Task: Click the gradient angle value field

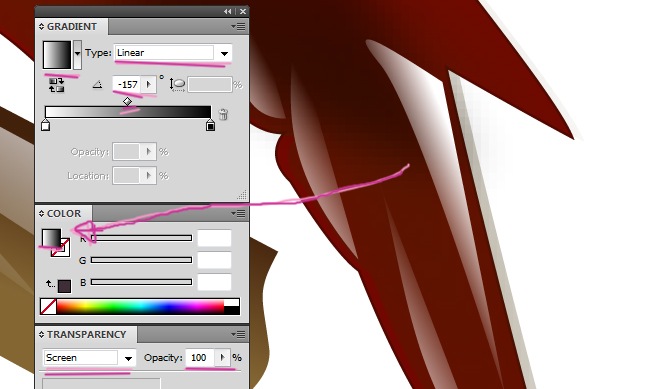Action: [127, 85]
